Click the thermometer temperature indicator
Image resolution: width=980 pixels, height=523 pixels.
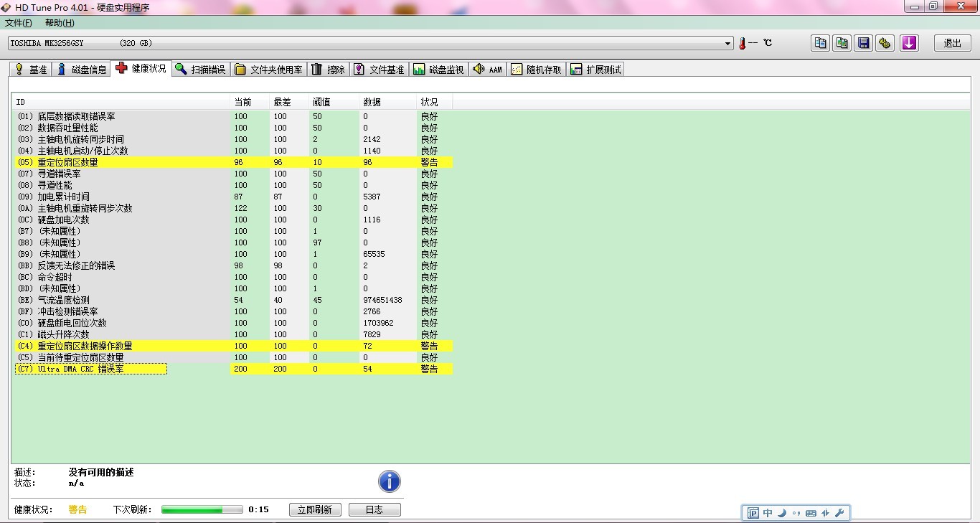pyautogui.click(x=743, y=43)
